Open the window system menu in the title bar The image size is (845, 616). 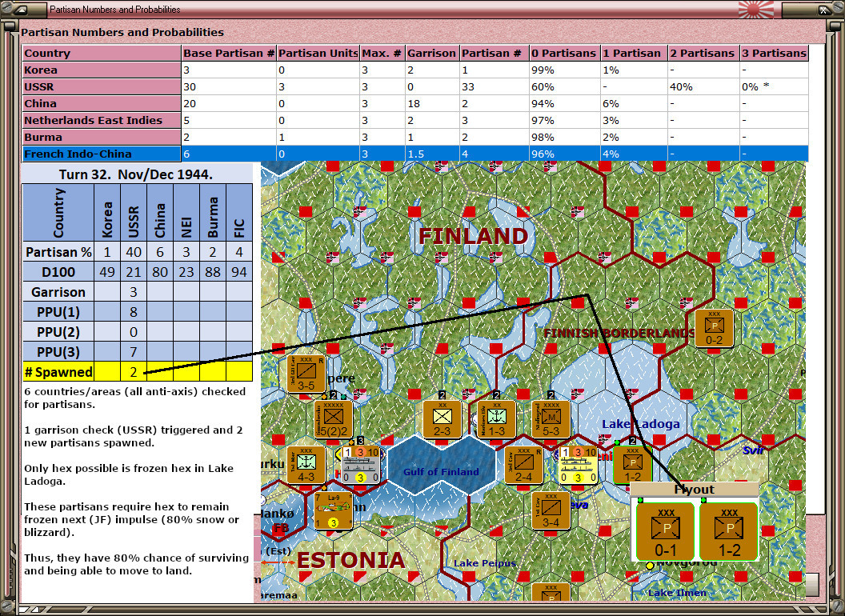(x=22, y=9)
